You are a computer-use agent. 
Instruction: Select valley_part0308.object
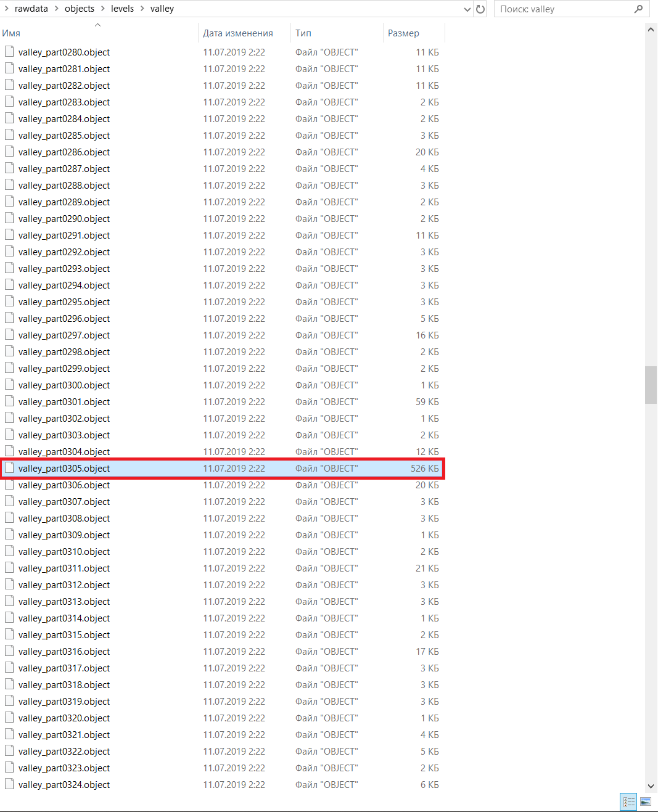pyautogui.click(x=64, y=518)
